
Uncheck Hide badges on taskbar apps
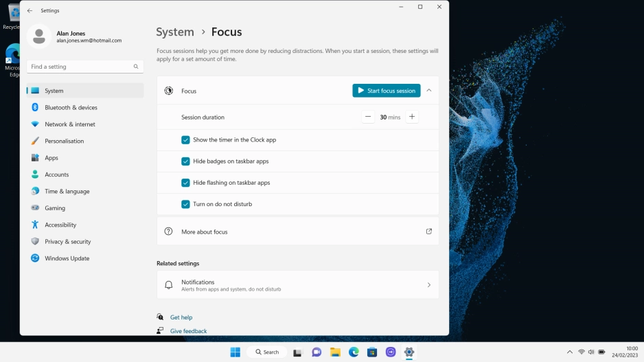185,161
